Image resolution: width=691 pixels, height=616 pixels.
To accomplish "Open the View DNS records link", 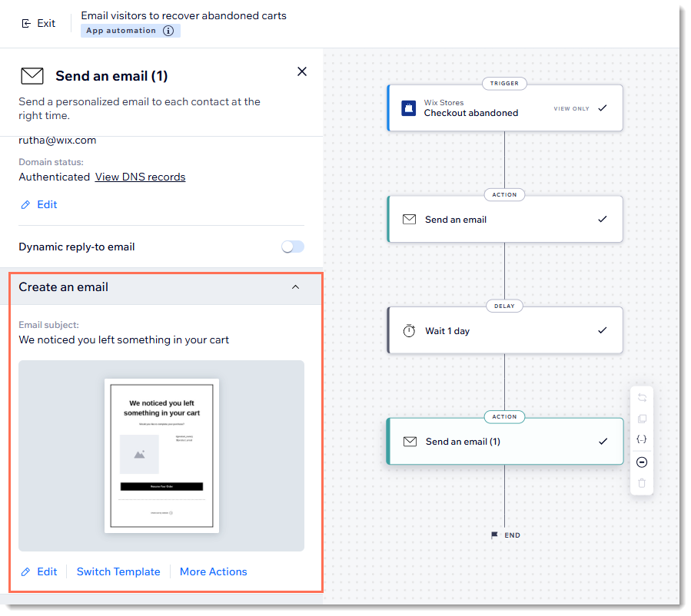I will tap(140, 177).
